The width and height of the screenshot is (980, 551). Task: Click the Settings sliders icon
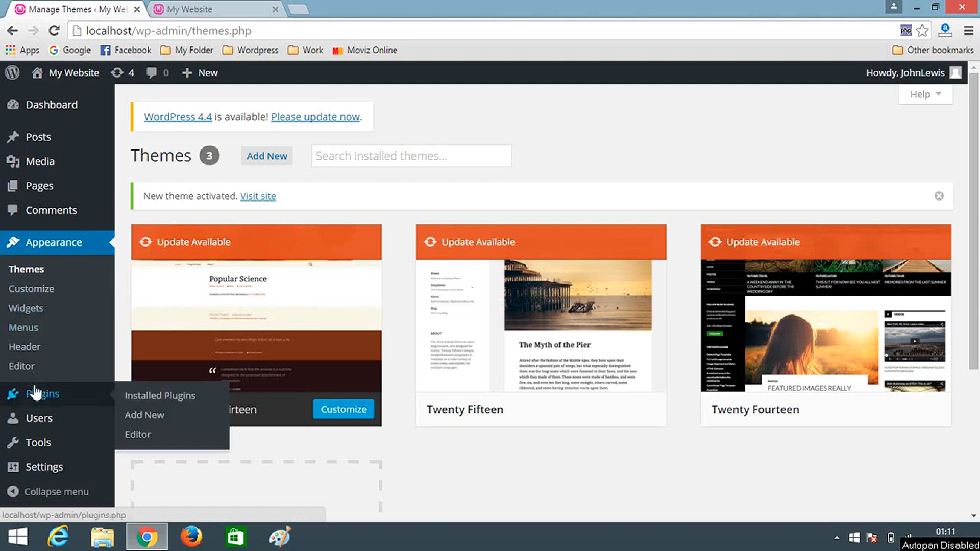(13, 467)
